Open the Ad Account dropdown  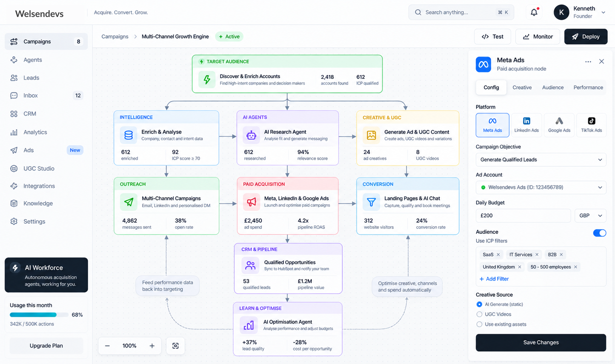541,187
